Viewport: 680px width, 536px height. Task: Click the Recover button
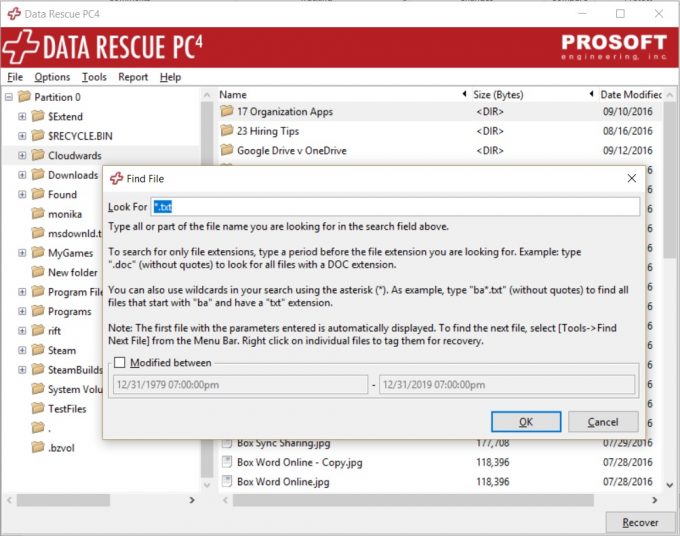[x=640, y=523]
